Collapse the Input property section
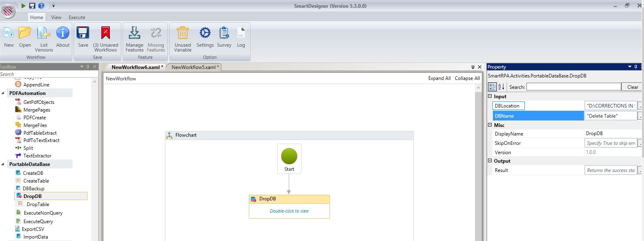This screenshot has height=241, width=644. (490, 97)
